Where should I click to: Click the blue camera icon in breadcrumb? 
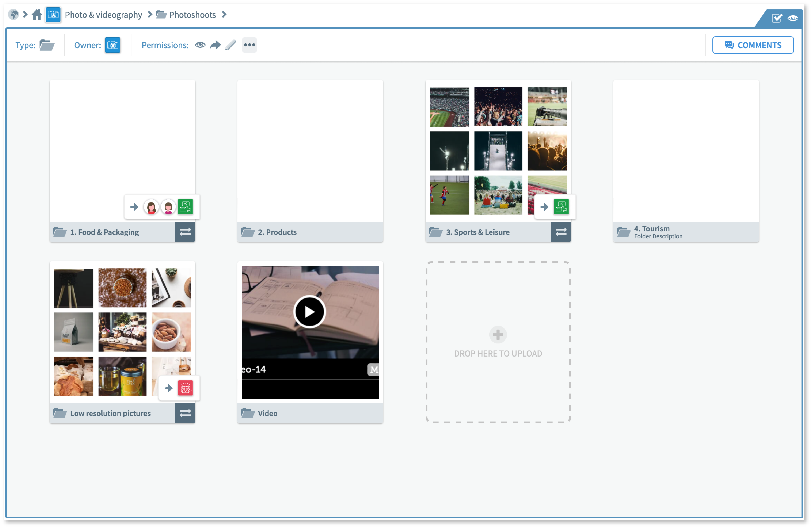53,15
